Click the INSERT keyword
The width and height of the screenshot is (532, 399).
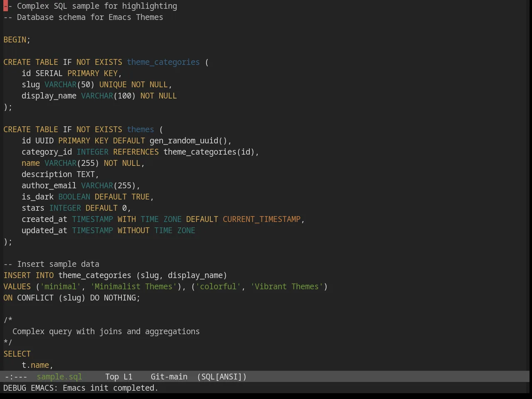point(17,275)
